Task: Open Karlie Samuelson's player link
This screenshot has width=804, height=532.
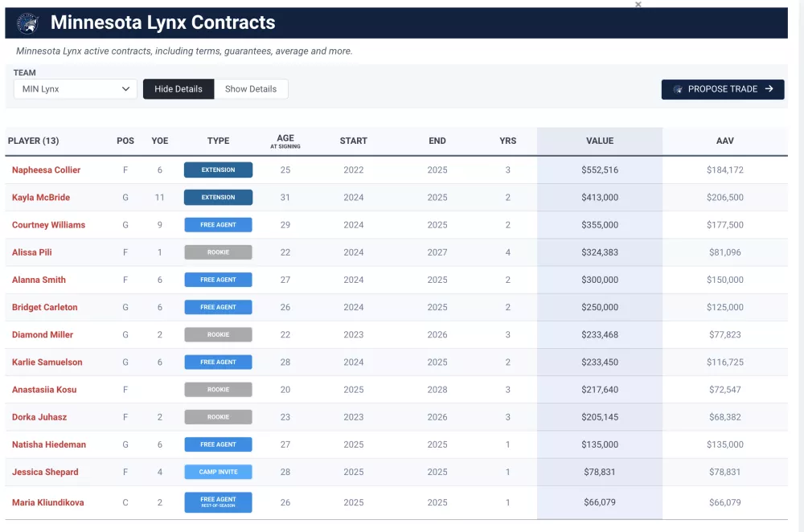Action: (47, 362)
